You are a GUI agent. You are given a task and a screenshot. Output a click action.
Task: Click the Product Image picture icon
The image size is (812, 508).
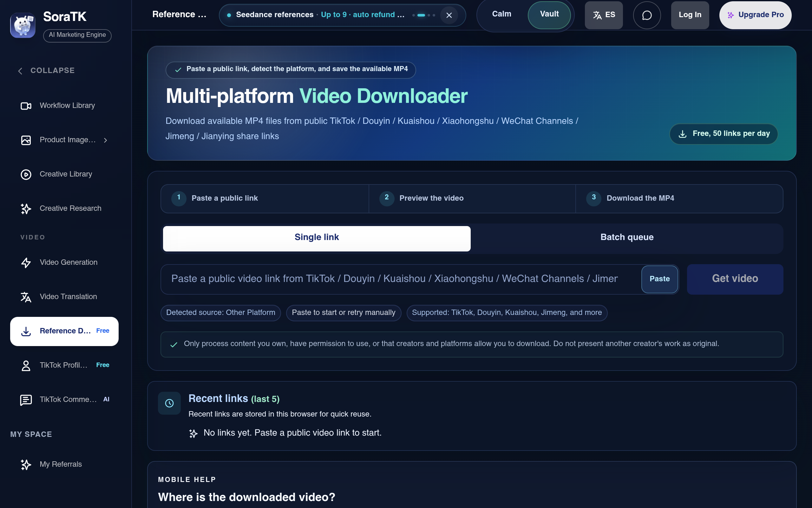pyautogui.click(x=26, y=140)
